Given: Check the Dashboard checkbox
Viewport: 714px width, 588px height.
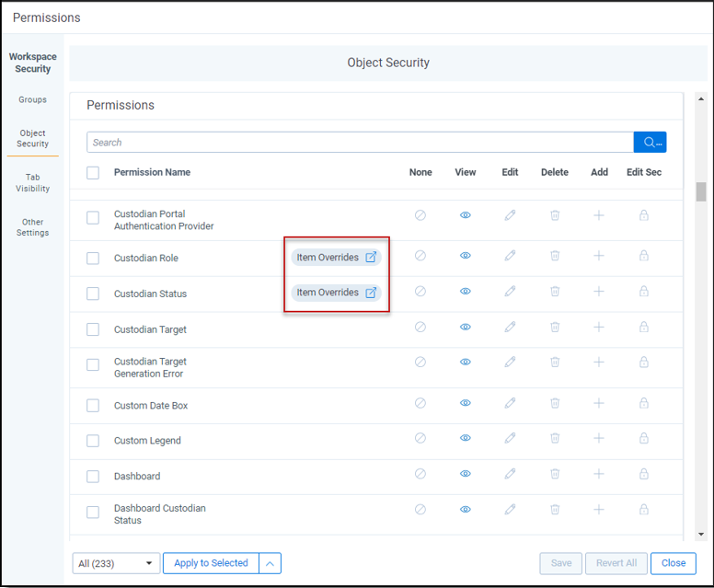Looking at the screenshot, I should click(x=93, y=477).
